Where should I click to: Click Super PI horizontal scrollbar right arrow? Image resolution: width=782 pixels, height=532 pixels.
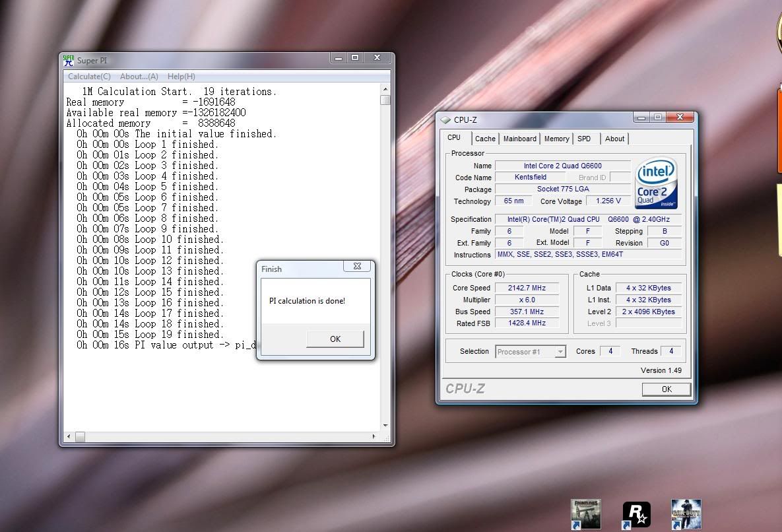[x=374, y=437]
